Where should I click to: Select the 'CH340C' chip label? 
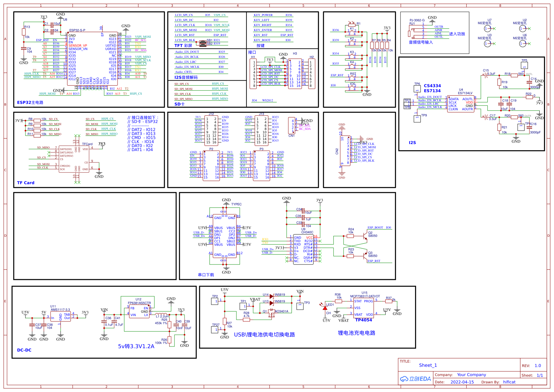(307, 232)
